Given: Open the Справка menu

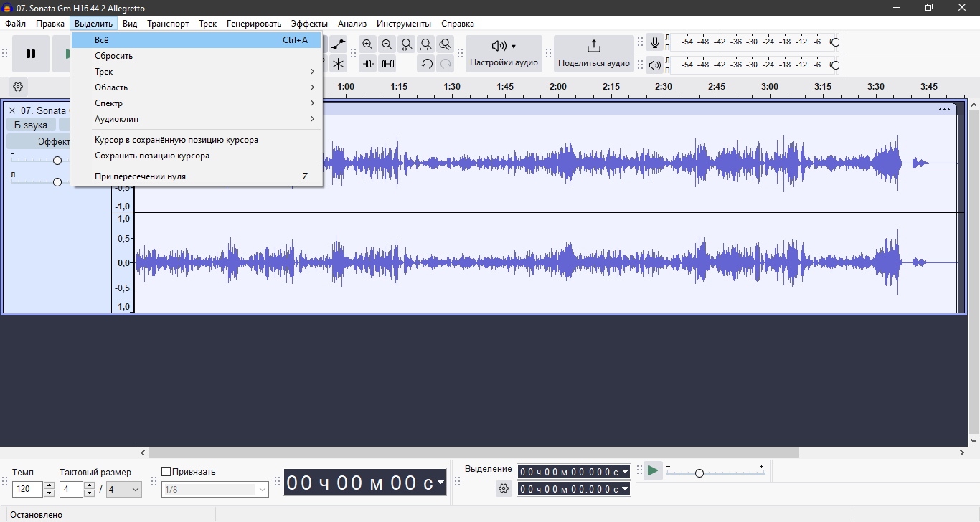Looking at the screenshot, I should pos(458,24).
